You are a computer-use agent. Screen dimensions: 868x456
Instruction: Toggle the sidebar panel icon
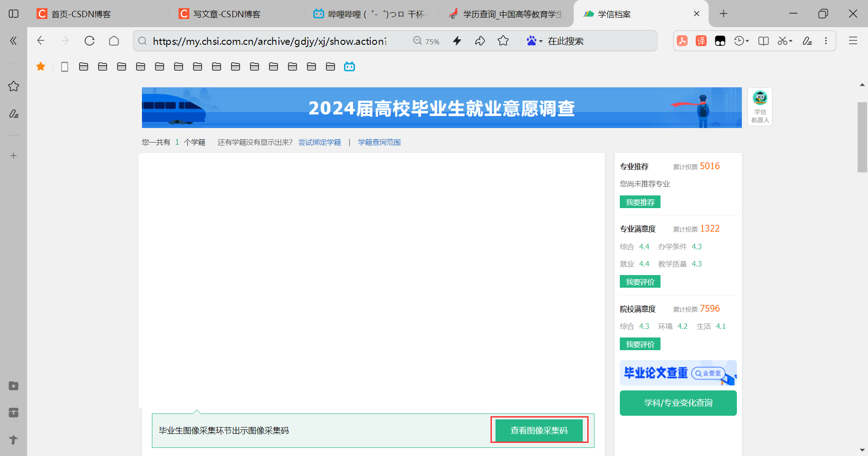(14, 14)
